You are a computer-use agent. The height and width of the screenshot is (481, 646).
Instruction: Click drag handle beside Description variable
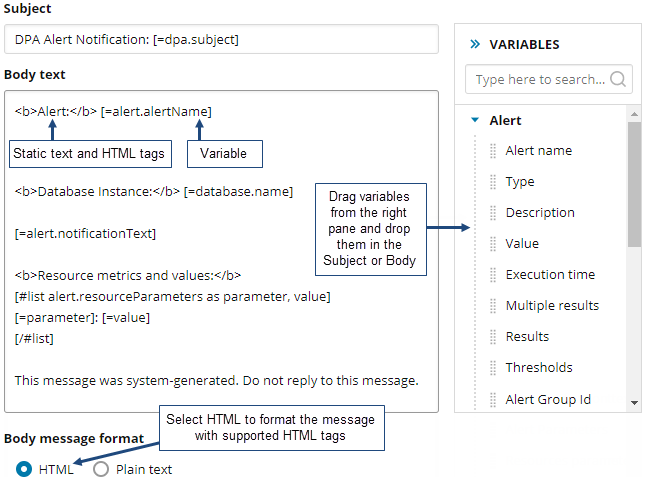pyautogui.click(x=492, y=213)
